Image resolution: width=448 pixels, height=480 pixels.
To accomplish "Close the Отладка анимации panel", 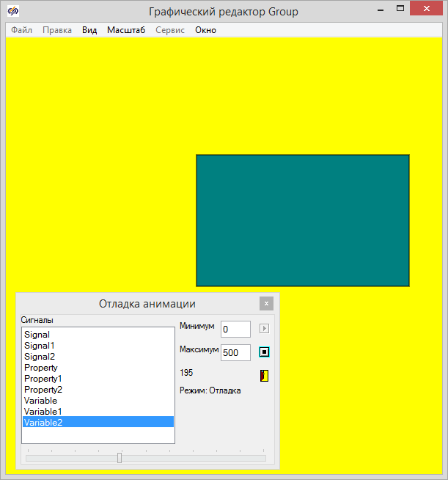I will point(266,303).
